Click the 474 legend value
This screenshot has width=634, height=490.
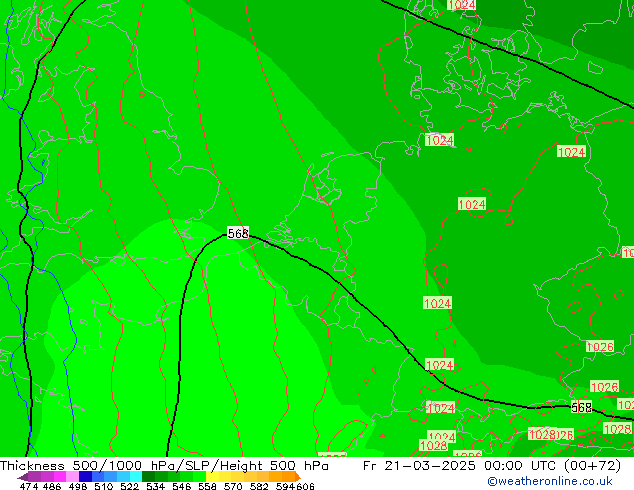tap(29, 486)
